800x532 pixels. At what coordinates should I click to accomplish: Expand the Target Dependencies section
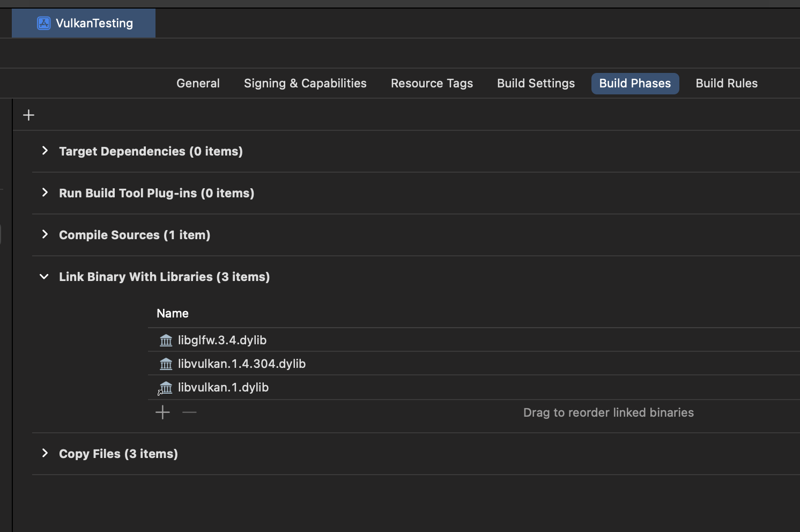[x=45, y=151]
